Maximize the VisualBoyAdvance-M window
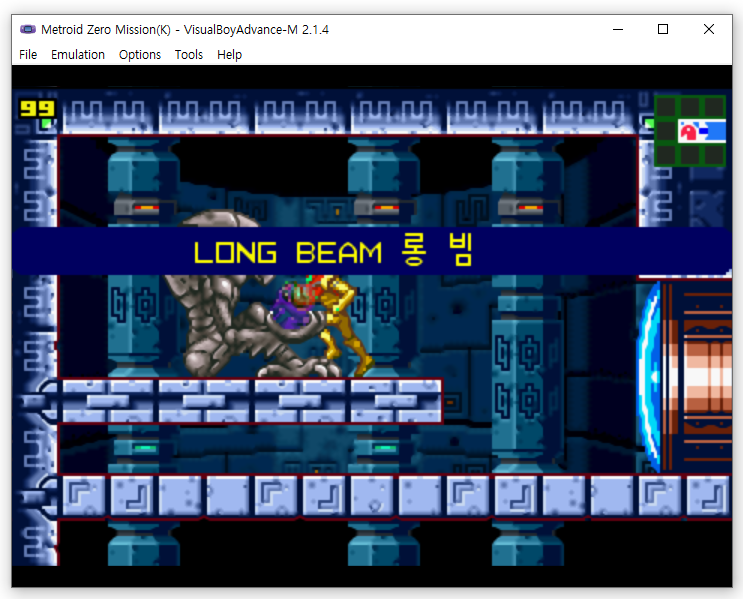 [x=663, y=29]
